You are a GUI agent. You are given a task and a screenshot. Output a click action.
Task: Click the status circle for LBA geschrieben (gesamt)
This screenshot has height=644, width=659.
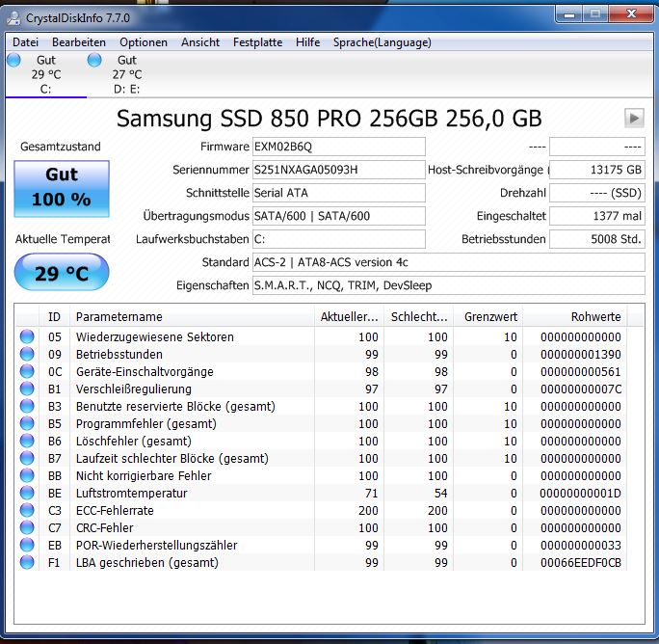click(27, 562)
